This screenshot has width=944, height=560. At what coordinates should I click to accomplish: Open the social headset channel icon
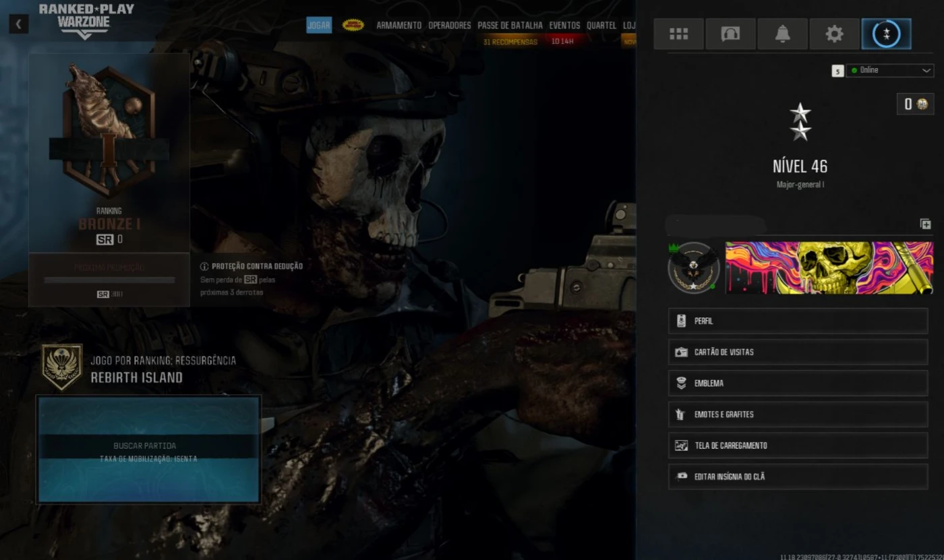coord(730,34)
